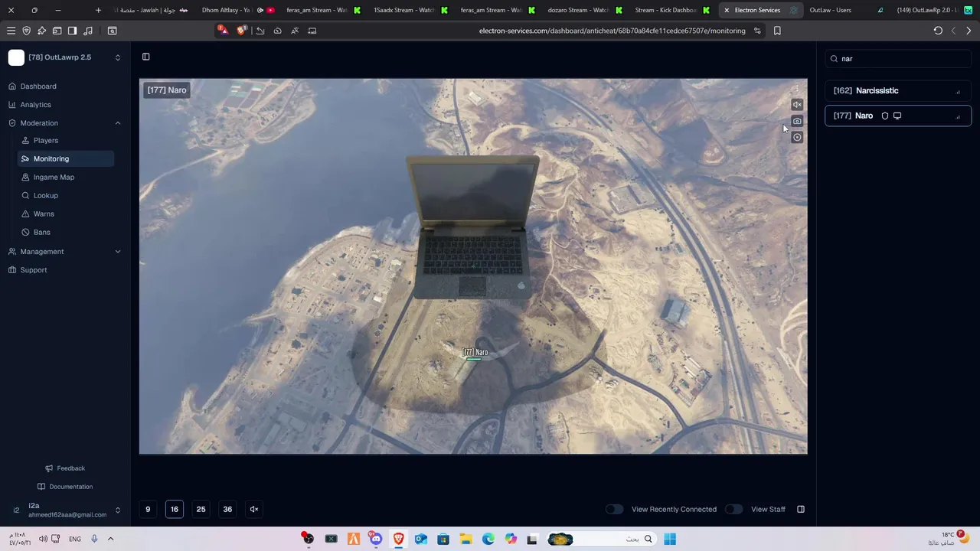Toggle the View Staff switch
Image resolution: width=980 pixels, height=551 pixels.
(733, 509)
